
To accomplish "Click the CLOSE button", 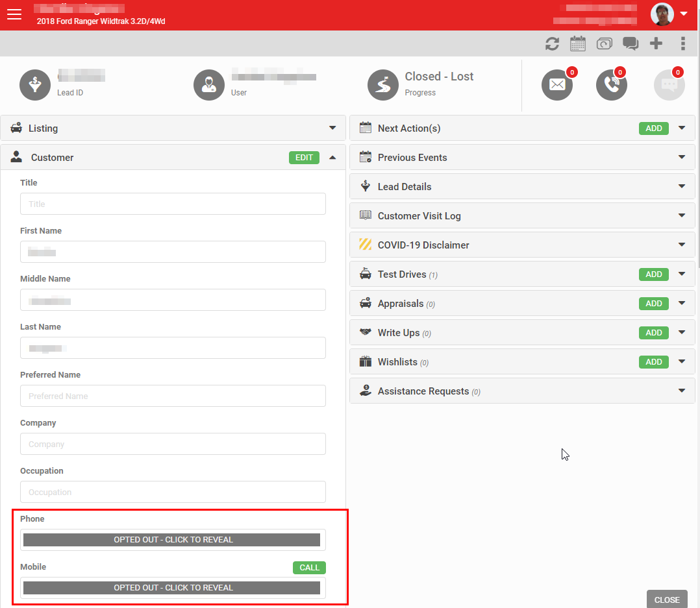I will click(x=667, y=600).
